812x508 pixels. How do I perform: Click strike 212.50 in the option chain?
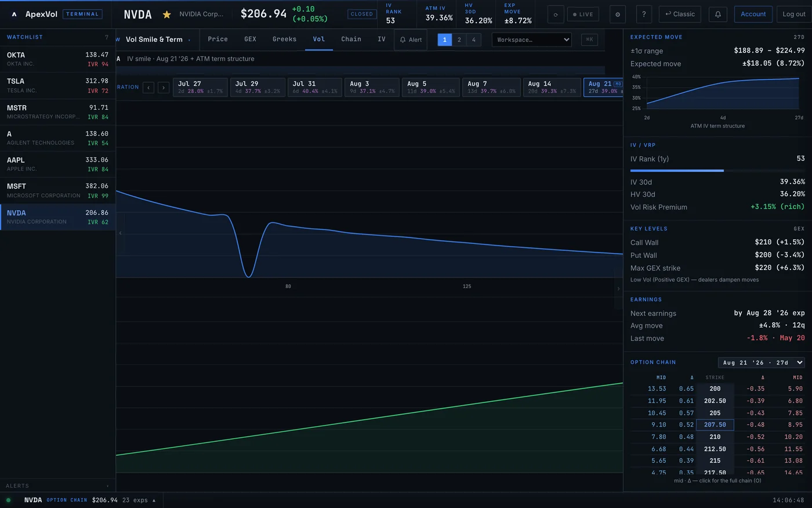(715, 449)
